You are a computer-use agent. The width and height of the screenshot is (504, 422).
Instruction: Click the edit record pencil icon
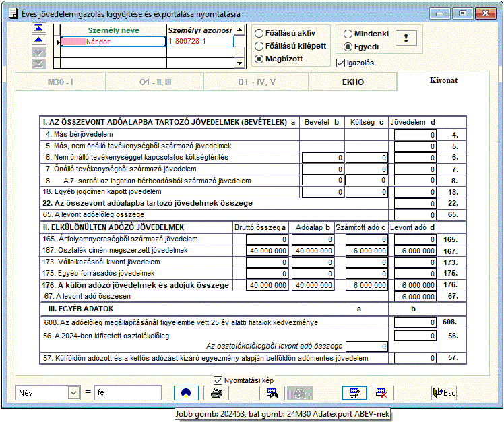[354, 393]
